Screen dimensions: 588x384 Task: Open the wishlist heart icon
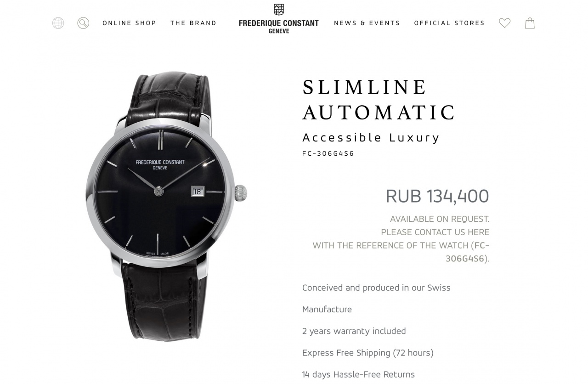coord(505,23)
